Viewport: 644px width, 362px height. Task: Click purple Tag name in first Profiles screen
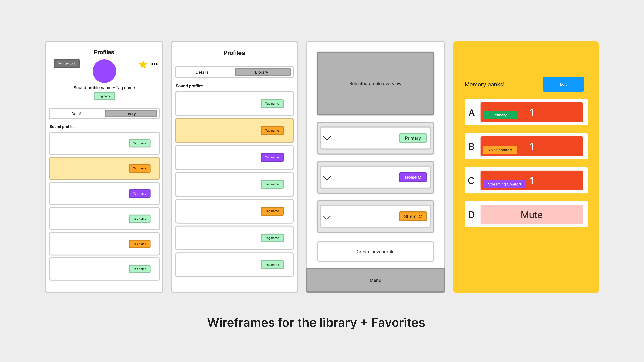140,194
